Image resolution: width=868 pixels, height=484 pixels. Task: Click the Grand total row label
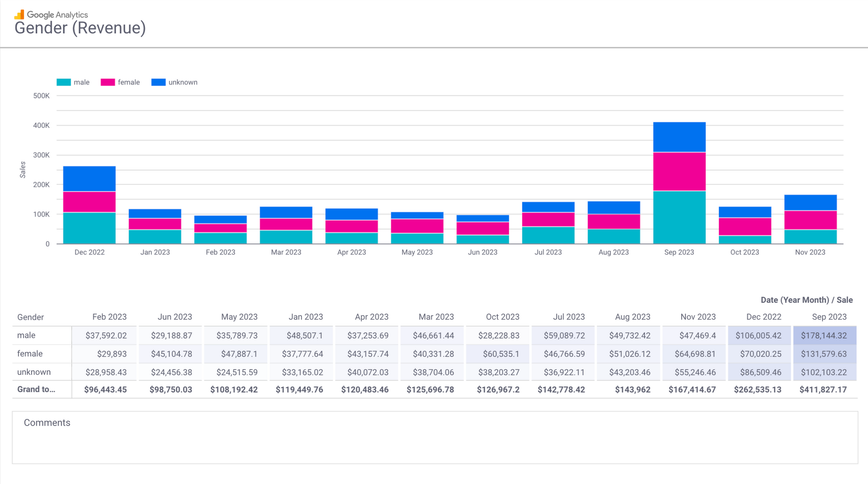coord(36,389)
